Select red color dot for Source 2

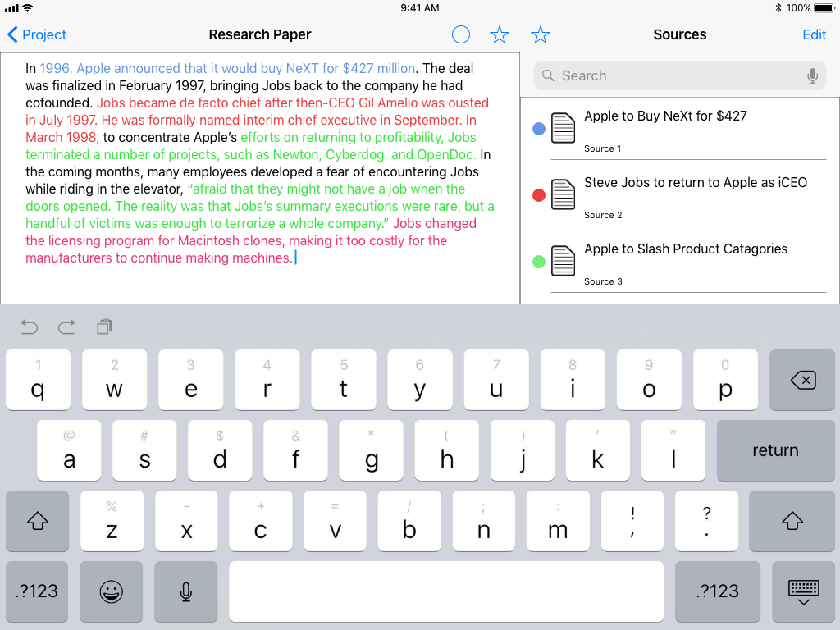539,195
